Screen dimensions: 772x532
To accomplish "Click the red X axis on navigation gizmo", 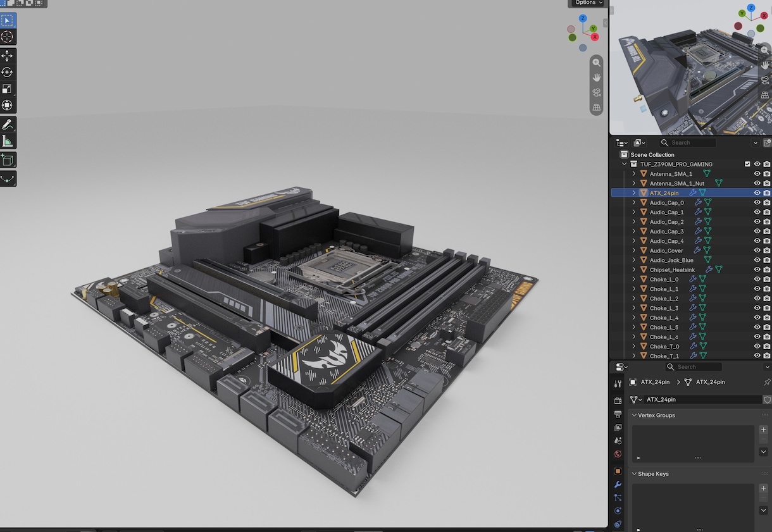I will coord(595,37).
